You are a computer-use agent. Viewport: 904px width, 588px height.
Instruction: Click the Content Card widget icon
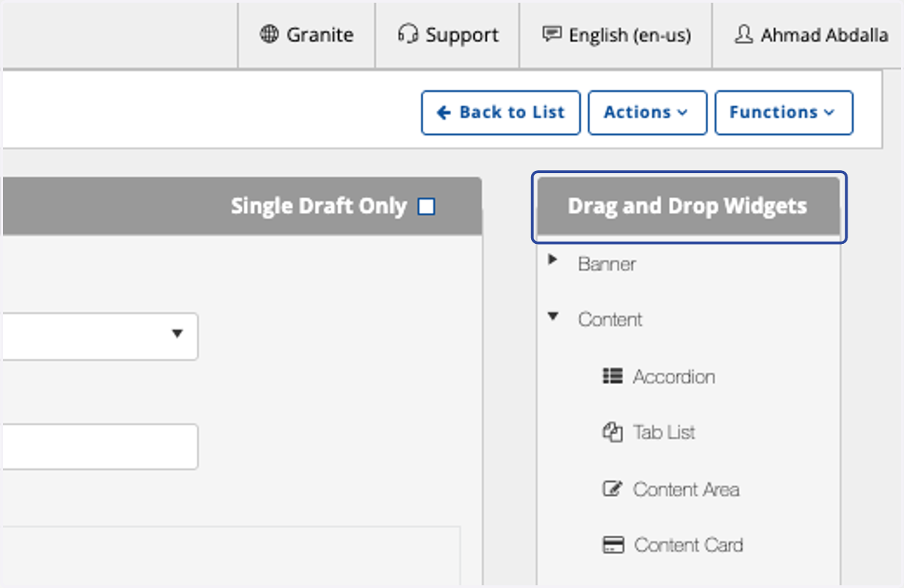613,544
